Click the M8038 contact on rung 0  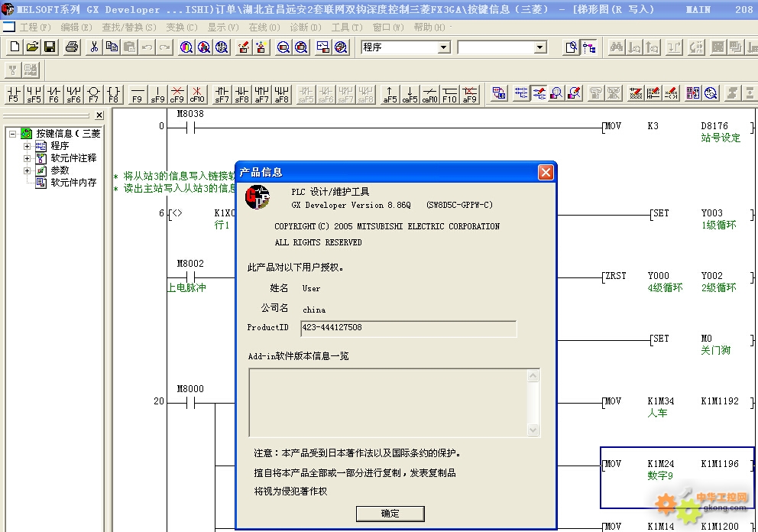(x=190, y=128)
